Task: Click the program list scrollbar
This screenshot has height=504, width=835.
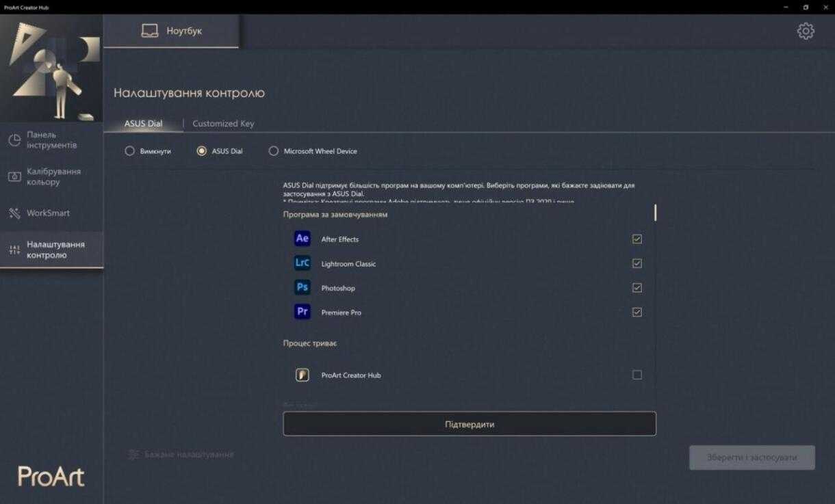Action: click(655, 213)
